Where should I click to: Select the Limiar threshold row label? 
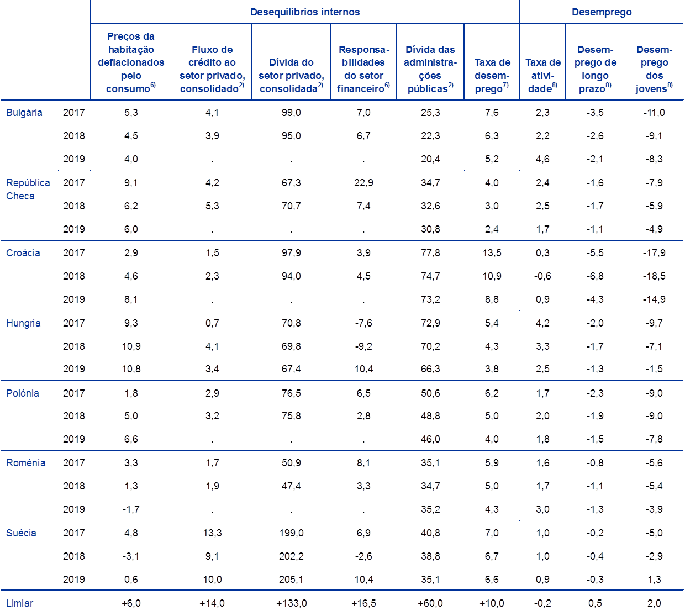(20, 603)
